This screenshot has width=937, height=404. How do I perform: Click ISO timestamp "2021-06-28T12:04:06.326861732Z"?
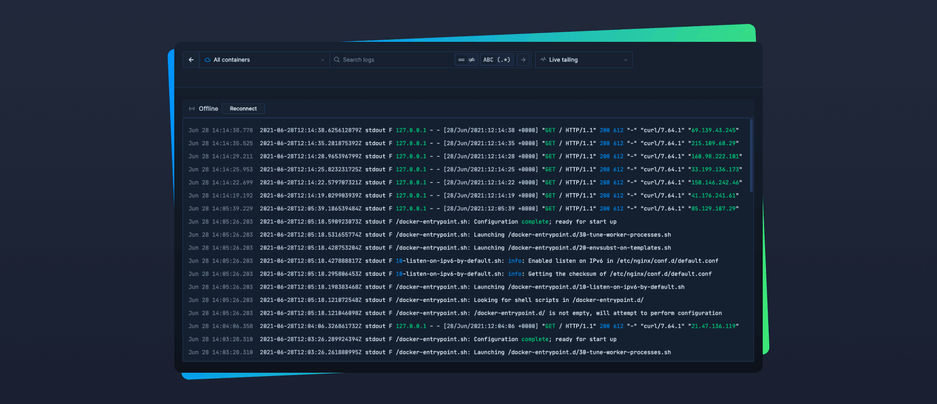pyautogui.click(x=311, y=326)
